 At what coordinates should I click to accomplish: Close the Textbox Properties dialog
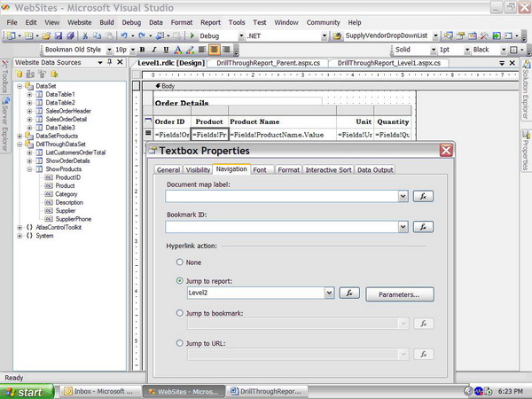tap(446, 150)
